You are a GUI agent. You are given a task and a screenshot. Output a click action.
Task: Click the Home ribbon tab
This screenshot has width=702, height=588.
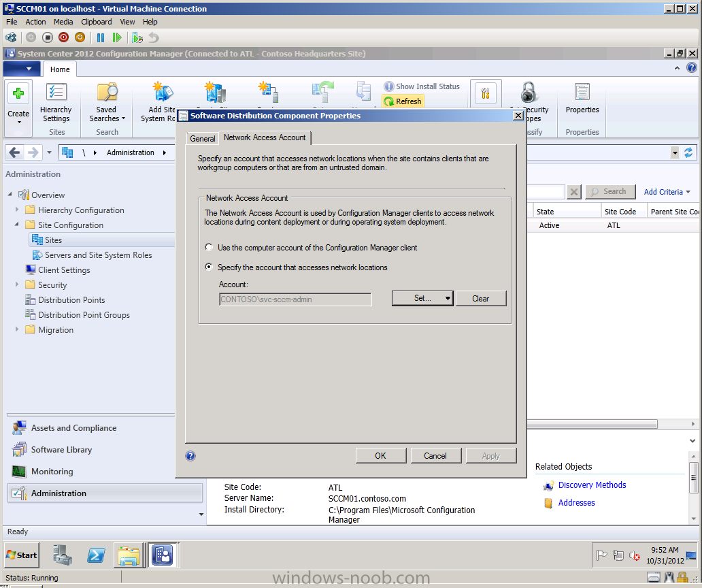click(x=60, y=69)
